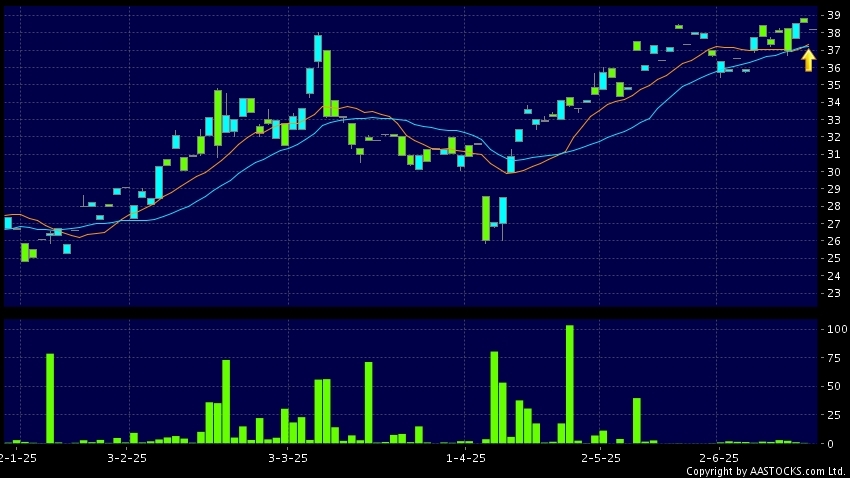The image size is (850, 478).
Task: Click the 34 price axis label
Action: (x=833, y=102)
